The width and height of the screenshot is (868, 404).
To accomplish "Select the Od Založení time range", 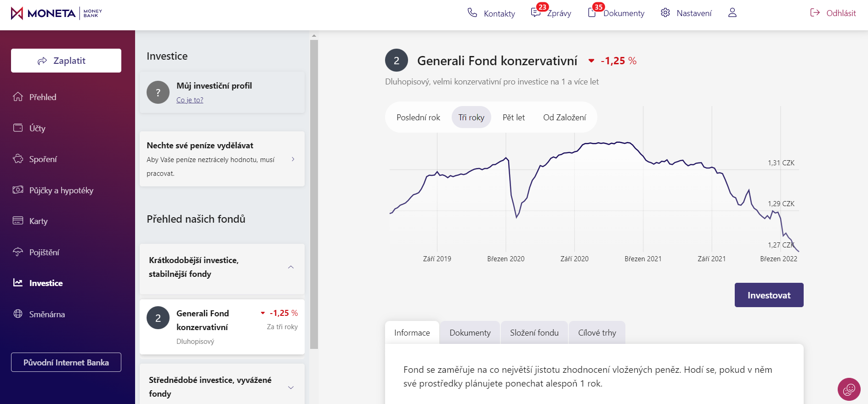I will click(x=564, y=118).
